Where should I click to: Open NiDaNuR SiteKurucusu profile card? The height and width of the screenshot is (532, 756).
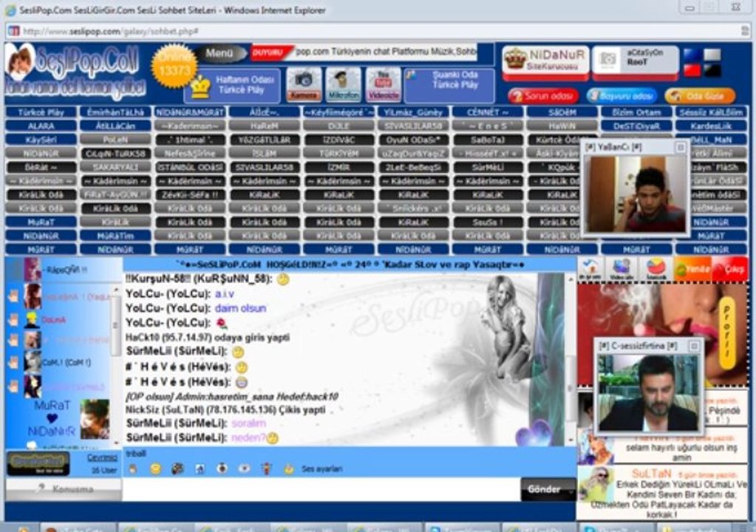[545, 63]
